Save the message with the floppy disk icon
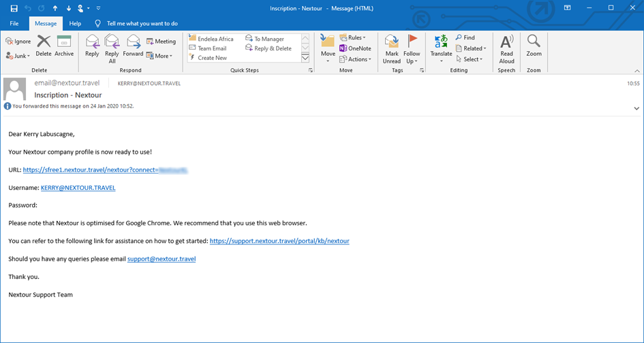Viewport: 644px width, 343px height. coord(14,8)
